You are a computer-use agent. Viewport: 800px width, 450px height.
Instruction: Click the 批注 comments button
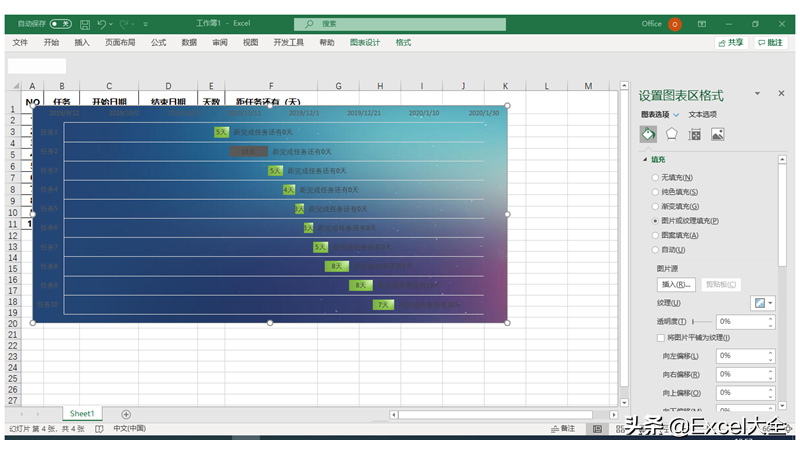tap(770, 43)
